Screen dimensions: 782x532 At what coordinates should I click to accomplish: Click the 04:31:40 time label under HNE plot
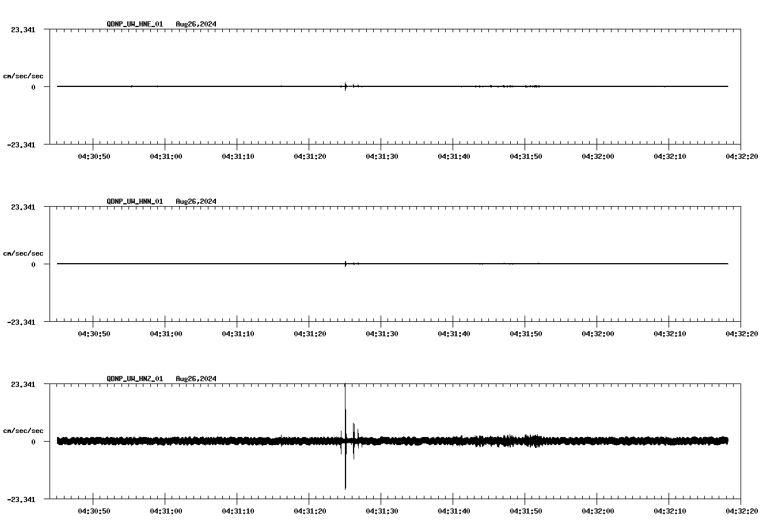click(454, 157)
